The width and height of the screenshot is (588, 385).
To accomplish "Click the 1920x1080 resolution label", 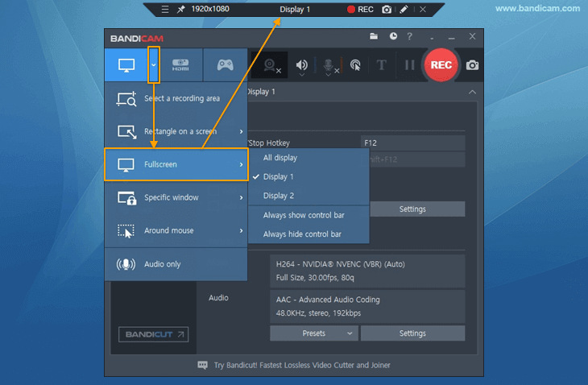I will coord(210,9).
